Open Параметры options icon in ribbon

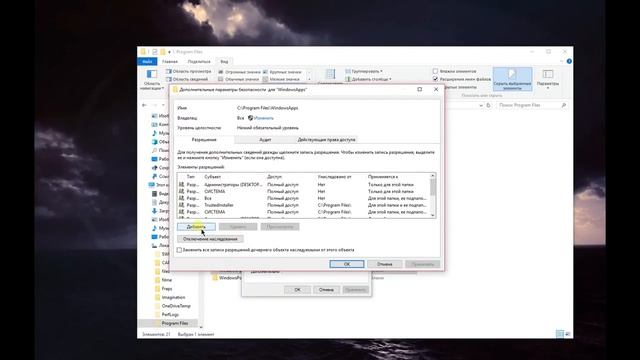(548, 74)
